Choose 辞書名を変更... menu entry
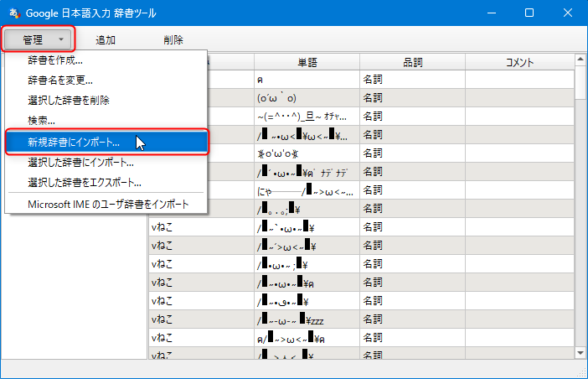The width and height of the screenshot is (588, 379). (106, 80)
